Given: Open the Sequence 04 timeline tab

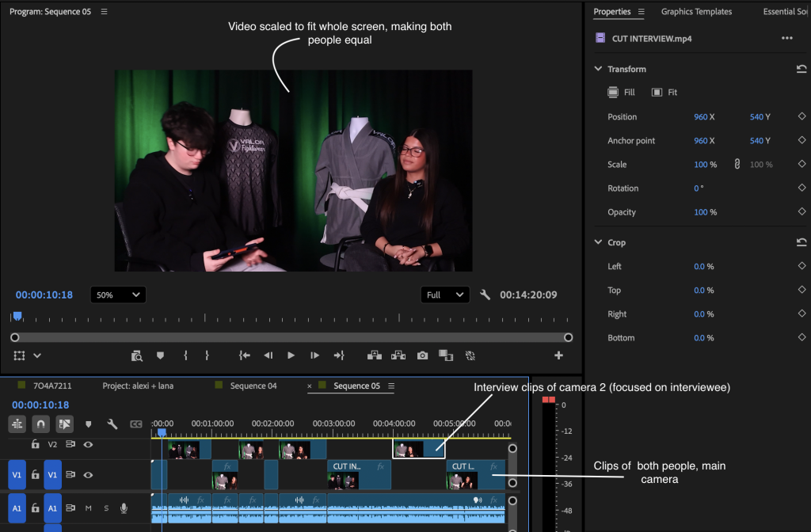Looking at the screenshot, I should pyautogui.click(x=253, y=386).
